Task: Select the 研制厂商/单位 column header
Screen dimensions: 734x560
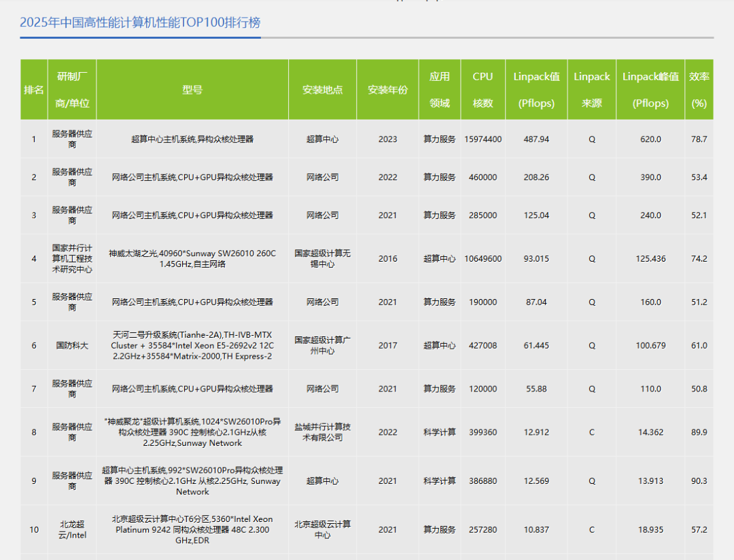Action: tap(72, 90)
